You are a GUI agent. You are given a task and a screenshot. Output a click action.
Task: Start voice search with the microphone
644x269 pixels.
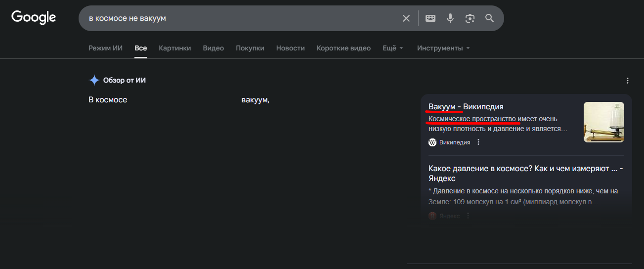[450, 18]
